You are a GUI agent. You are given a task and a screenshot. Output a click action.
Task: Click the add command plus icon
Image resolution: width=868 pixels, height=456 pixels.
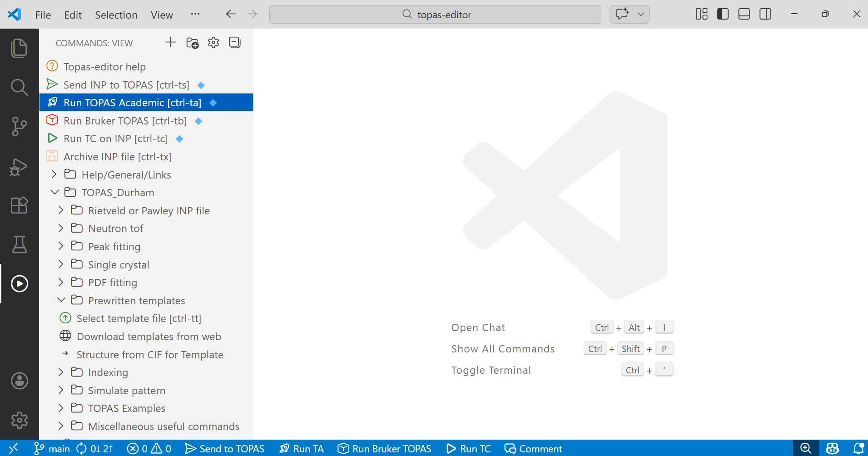170,43
